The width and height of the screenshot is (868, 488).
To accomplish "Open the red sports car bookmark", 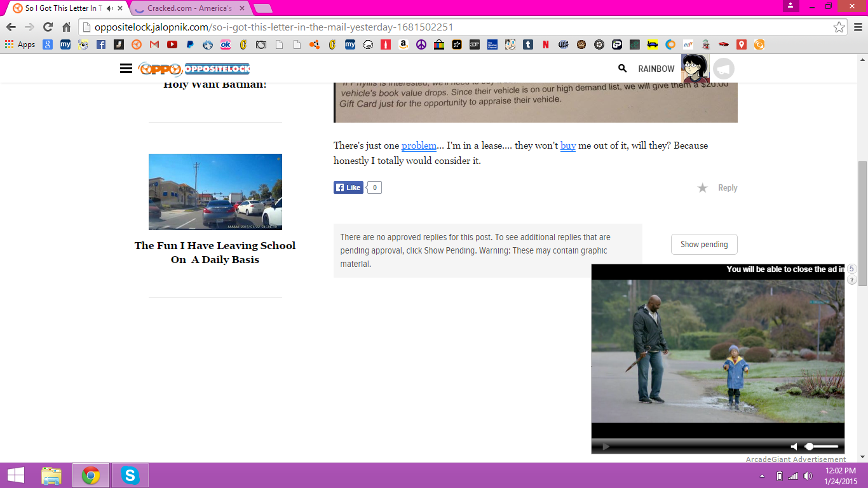I will point(724,44).
